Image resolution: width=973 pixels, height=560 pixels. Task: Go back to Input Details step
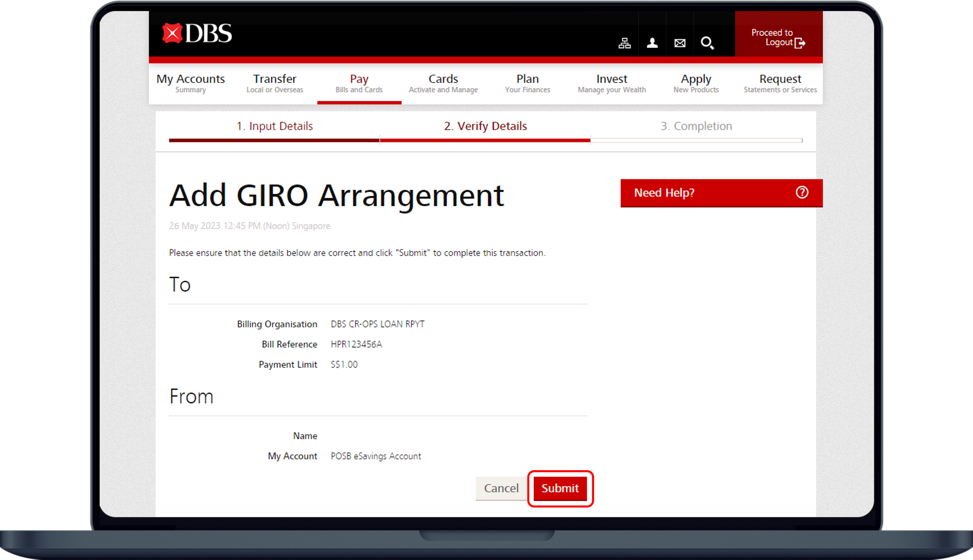(275, 126)
